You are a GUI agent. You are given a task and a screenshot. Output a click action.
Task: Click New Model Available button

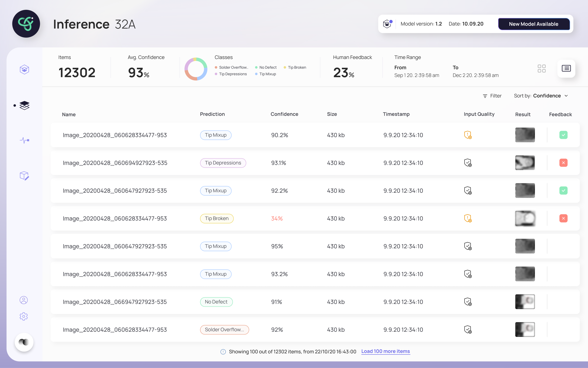coord(533,24)
